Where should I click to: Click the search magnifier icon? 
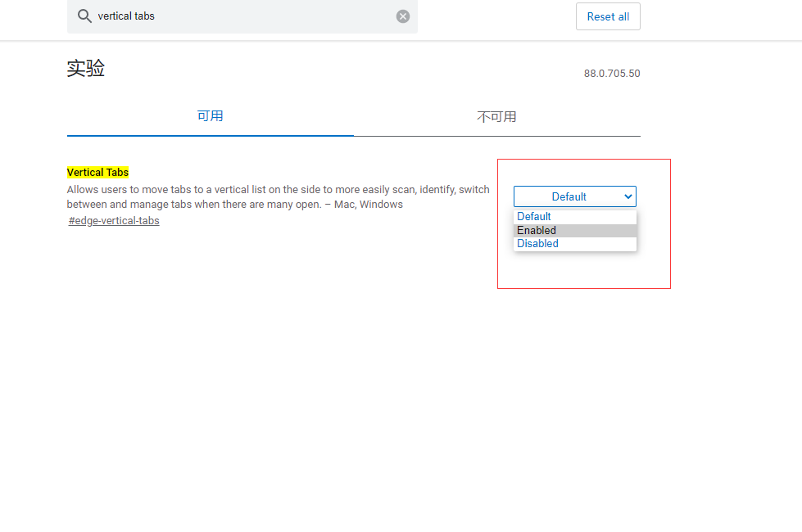point(84,16)
